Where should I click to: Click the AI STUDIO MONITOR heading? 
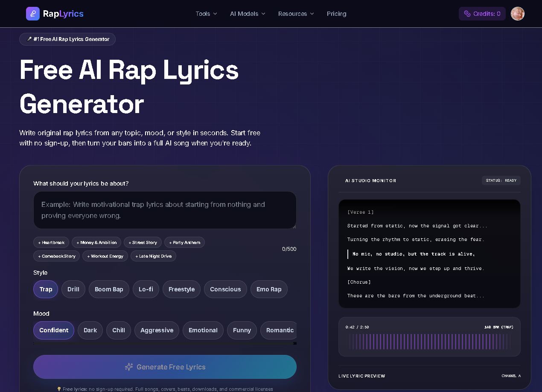pyautogui.click(x=370, y=180)
